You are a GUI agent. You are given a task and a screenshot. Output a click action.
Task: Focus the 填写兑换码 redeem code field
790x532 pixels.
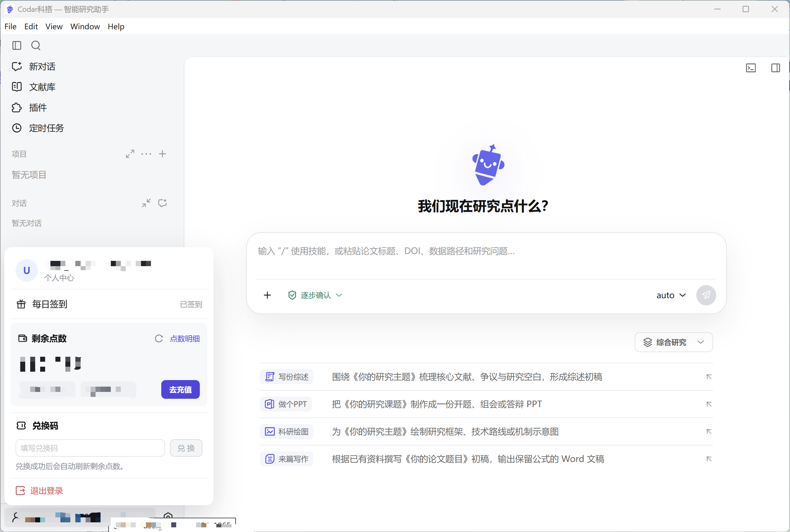coord(90,448)
